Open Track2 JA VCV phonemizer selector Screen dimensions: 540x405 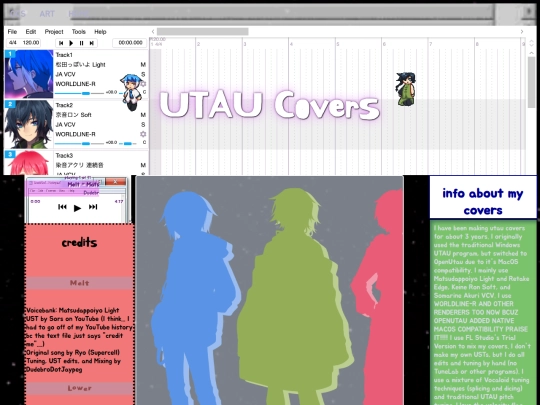(65, 124)
